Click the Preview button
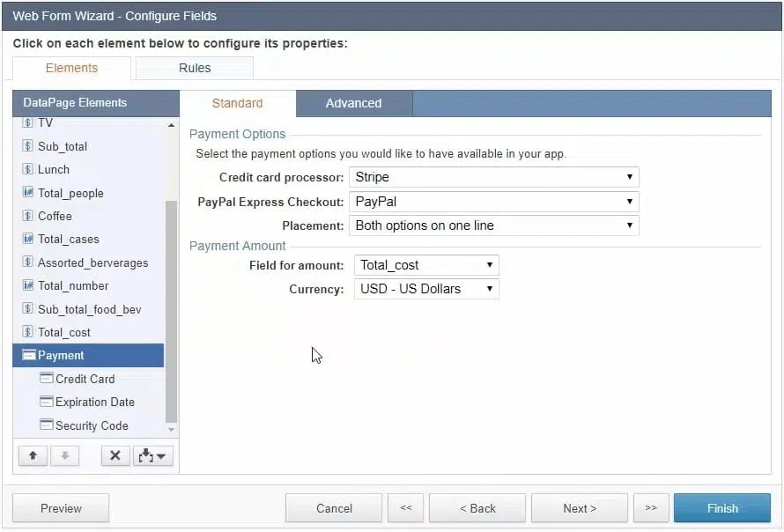This screenshot has height=532, width=784. (x=61, y=508)
